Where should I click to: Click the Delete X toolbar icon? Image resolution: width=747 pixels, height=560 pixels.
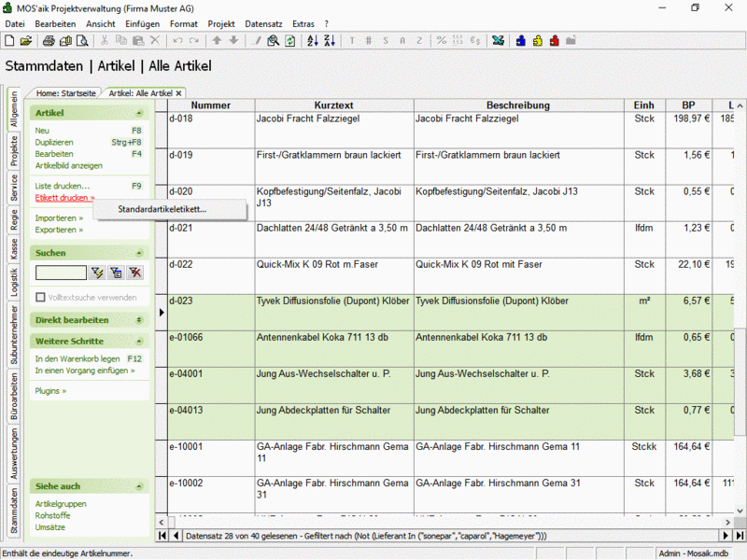coord(155,40)
